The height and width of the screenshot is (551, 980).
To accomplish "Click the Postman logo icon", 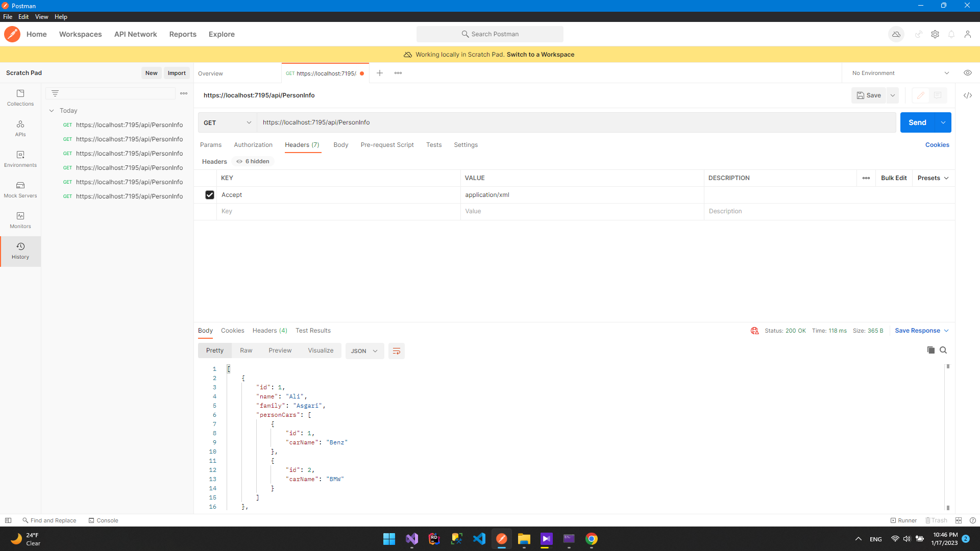I will [12, 34].
